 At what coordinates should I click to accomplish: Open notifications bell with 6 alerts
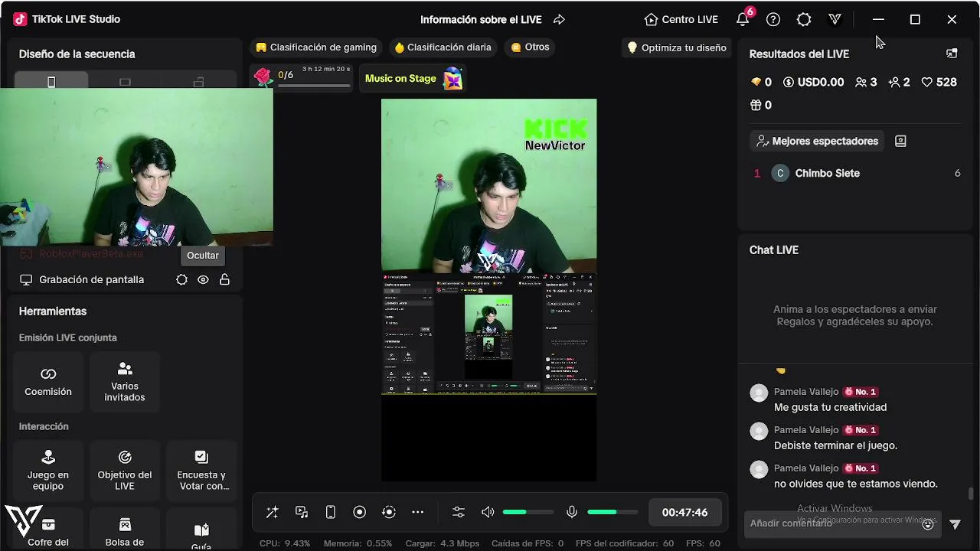click(743, 19)
